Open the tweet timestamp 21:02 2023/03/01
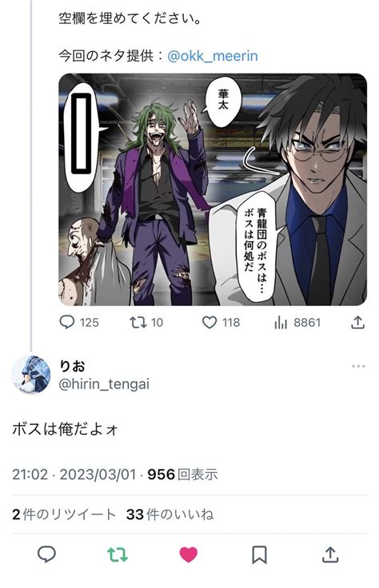 pyautogui.click(x=74, y=475)
